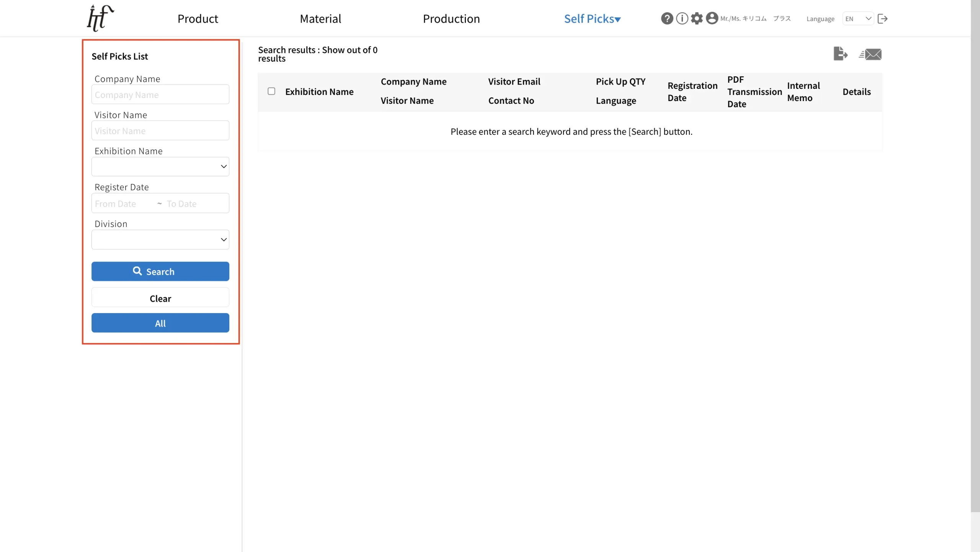This screenshot has width=980, height=552.
Task: Click the Company Name input field
Action: coord(160,94)
